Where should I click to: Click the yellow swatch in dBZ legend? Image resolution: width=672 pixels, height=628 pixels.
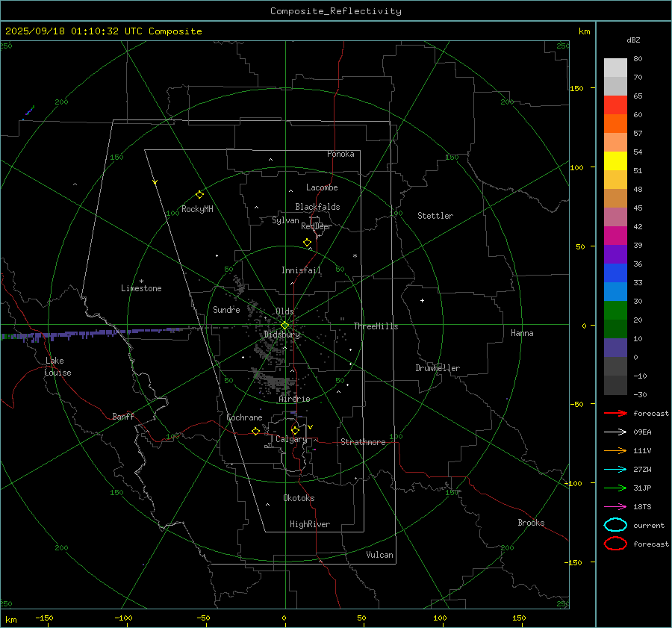pos(615,161)
